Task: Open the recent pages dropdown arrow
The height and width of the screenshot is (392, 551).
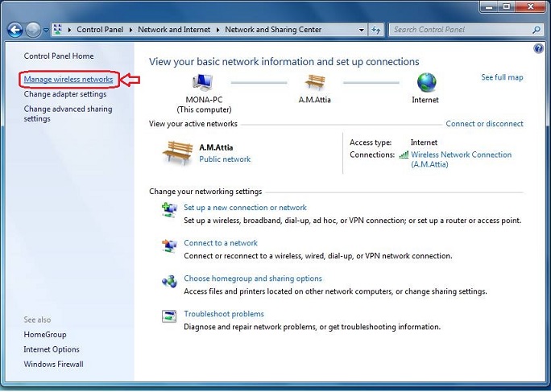Action: 47,30
